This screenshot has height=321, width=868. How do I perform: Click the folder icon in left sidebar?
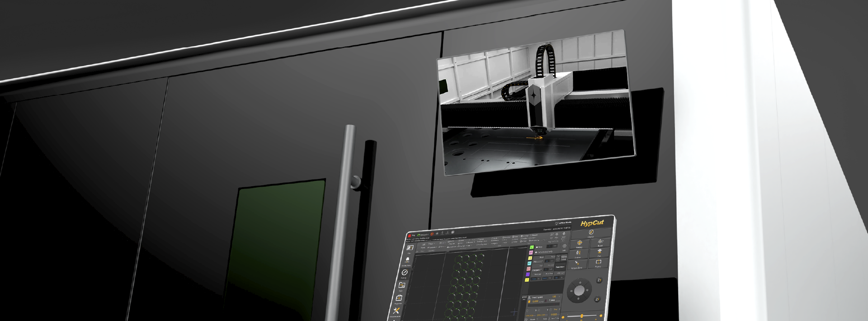point(402,285)
